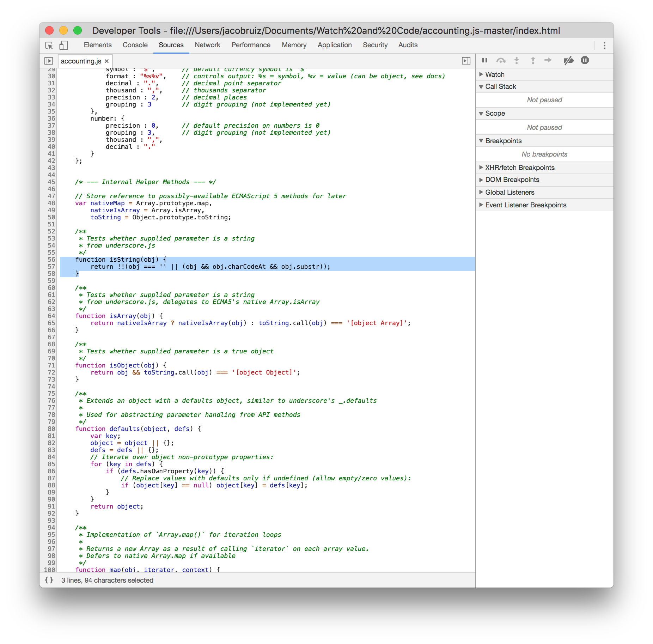
Task: Open the Security tab
Action: (x=375, y=45)
